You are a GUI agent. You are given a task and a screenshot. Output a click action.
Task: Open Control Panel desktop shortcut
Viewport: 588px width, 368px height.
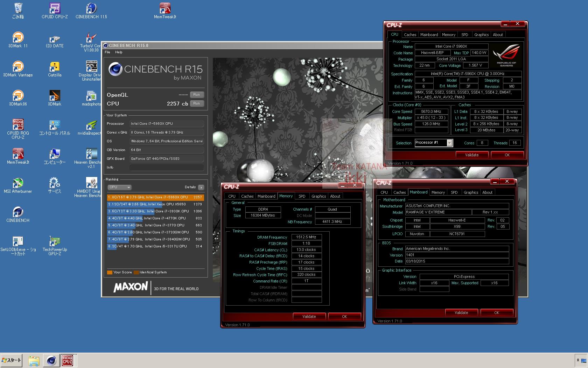[x=55, y=127]
